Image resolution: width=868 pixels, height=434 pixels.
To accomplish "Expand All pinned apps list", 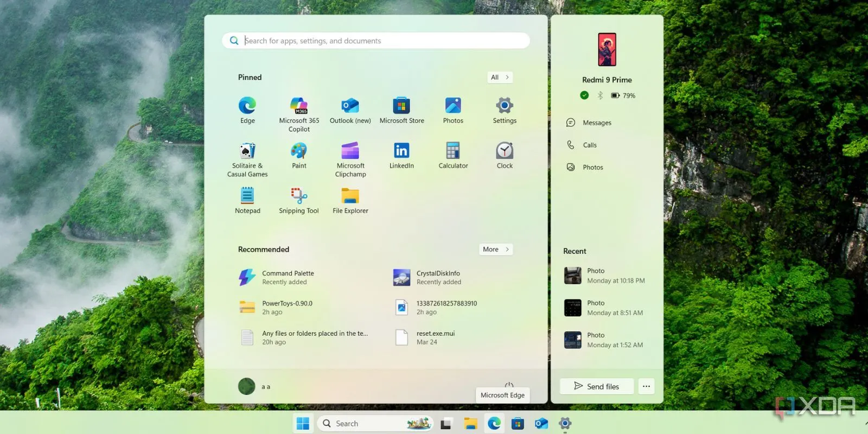I will coord(500,78).
